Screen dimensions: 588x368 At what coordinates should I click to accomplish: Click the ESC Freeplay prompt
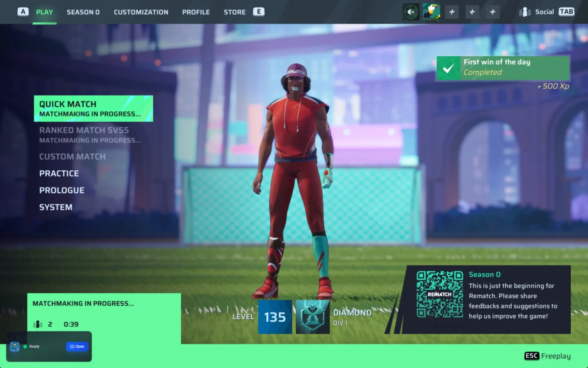point(548,356)
